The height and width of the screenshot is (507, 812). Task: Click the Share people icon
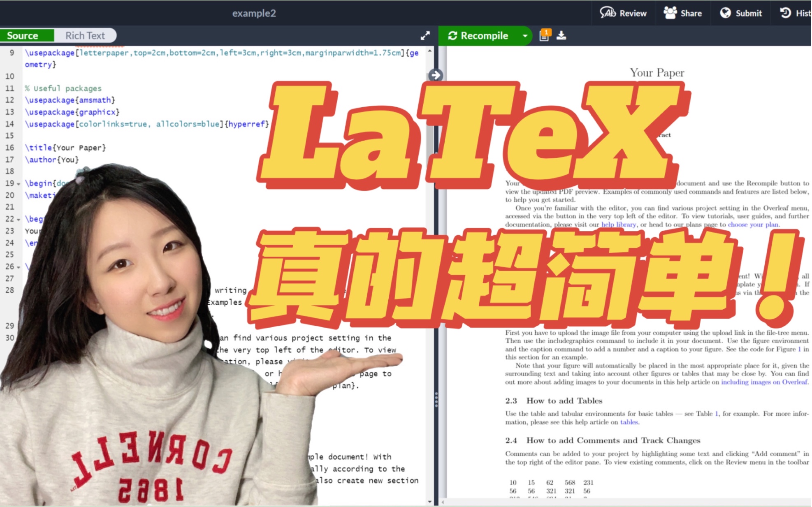point(670,13)
